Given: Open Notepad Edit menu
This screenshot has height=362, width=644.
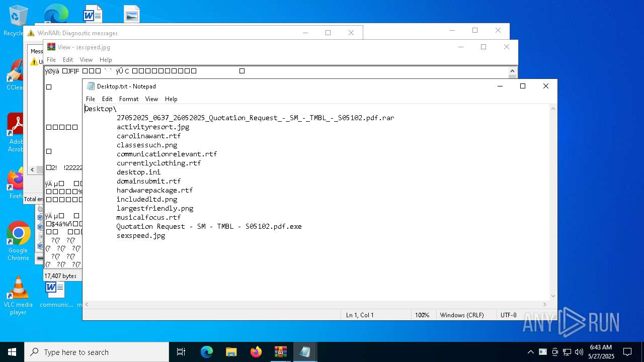Looking at the screenshot, I should 107,99.
